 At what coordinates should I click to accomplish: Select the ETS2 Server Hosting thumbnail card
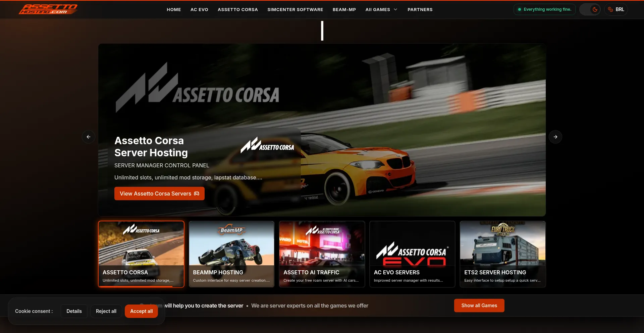click(503, 254)
